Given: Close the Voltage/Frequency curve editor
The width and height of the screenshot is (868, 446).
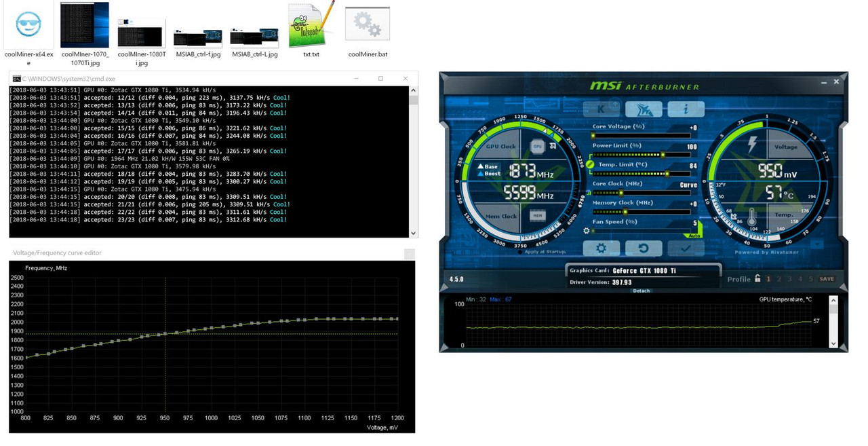Looking at the screenshot, I should [x=409, y=254].
